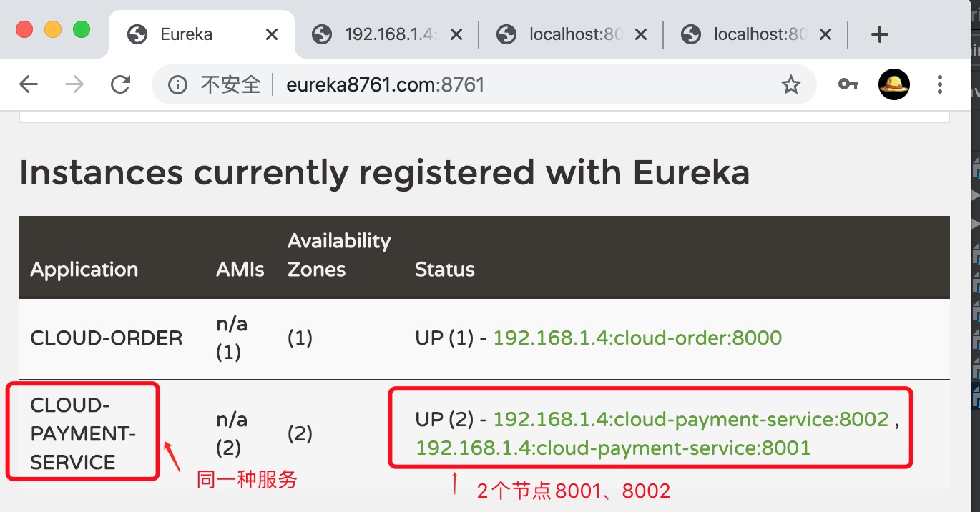Click the macOS yellow minimize window button

click(x=53, y=30)
